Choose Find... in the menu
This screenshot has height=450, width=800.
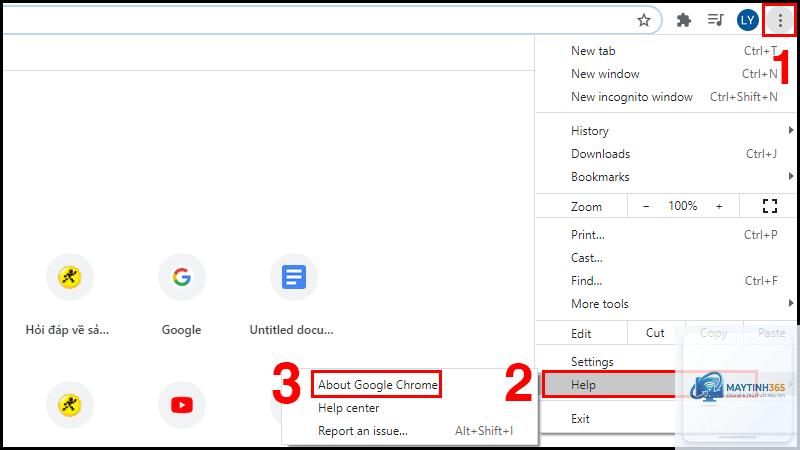coord(666,281)
